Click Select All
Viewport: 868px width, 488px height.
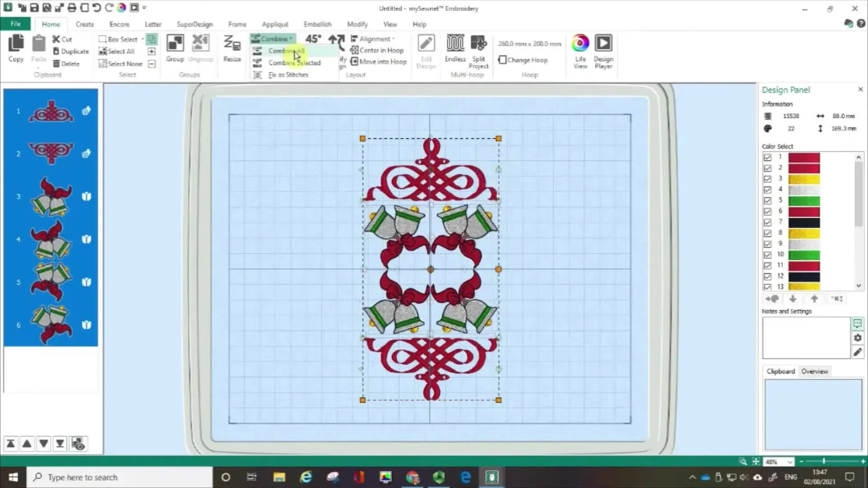117,51
